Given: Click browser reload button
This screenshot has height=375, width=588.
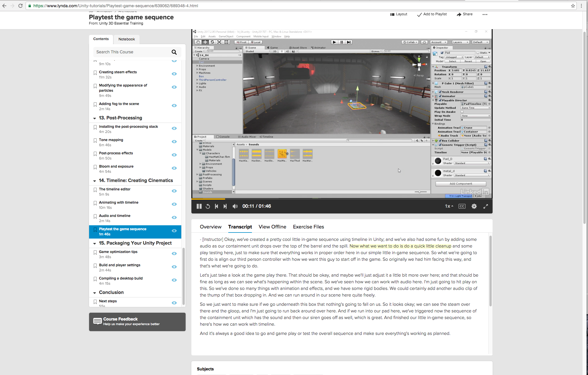Looking at the screenshot, I should (x=20, y=6).
